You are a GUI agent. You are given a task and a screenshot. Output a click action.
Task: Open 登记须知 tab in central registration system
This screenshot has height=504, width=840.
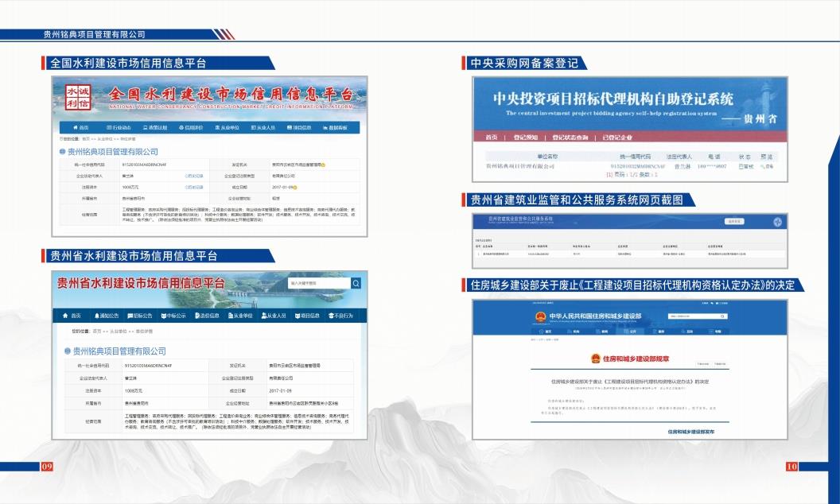[x=525, y=137]
